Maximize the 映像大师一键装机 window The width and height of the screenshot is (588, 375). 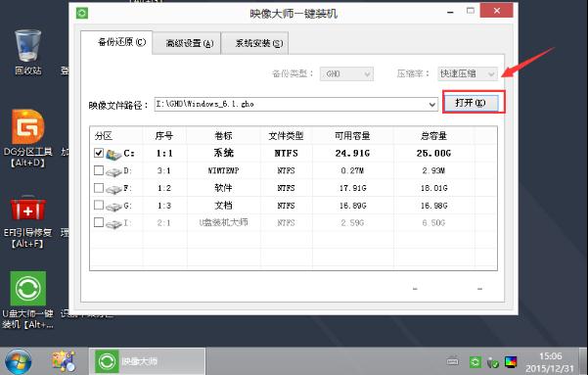pyautogui.click(x=471, y=12)
